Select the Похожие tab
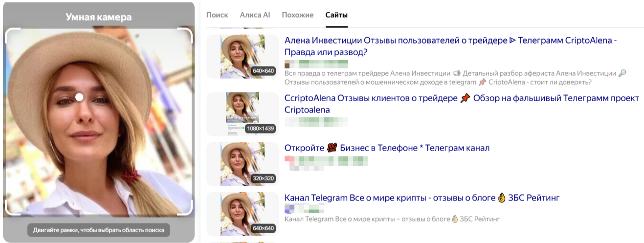This screenshot has width=644, height=243. coord(298,15)
